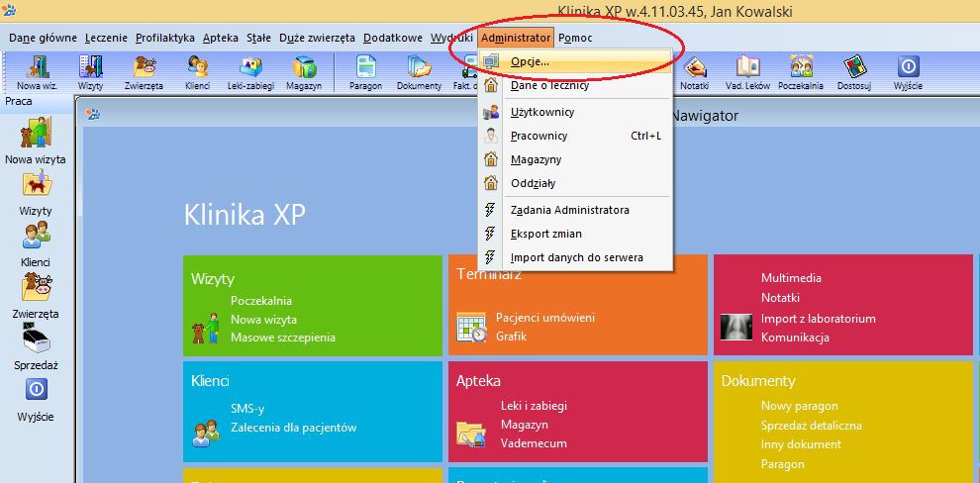Click the Paragon toolbar icon
980x483 pixels.
click(365, 72)
